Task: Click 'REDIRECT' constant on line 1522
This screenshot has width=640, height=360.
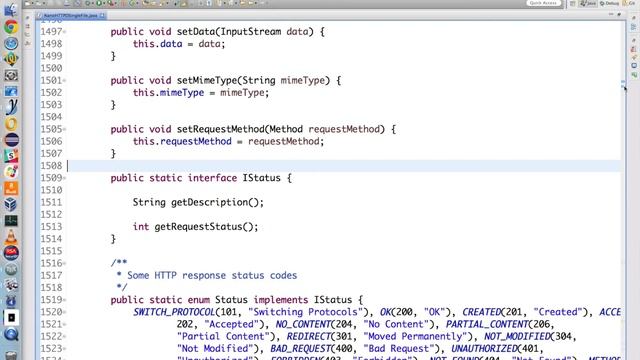Action: point(308,337)
